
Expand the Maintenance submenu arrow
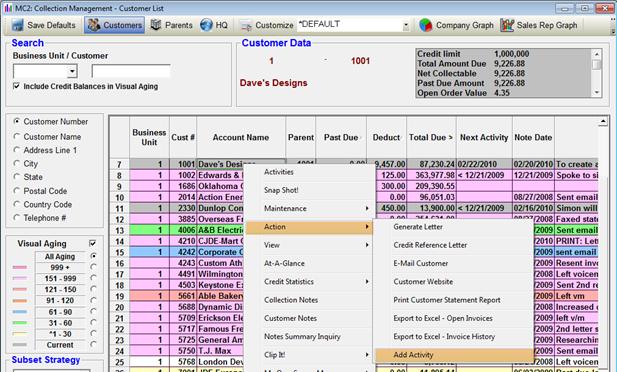point(367,208)
